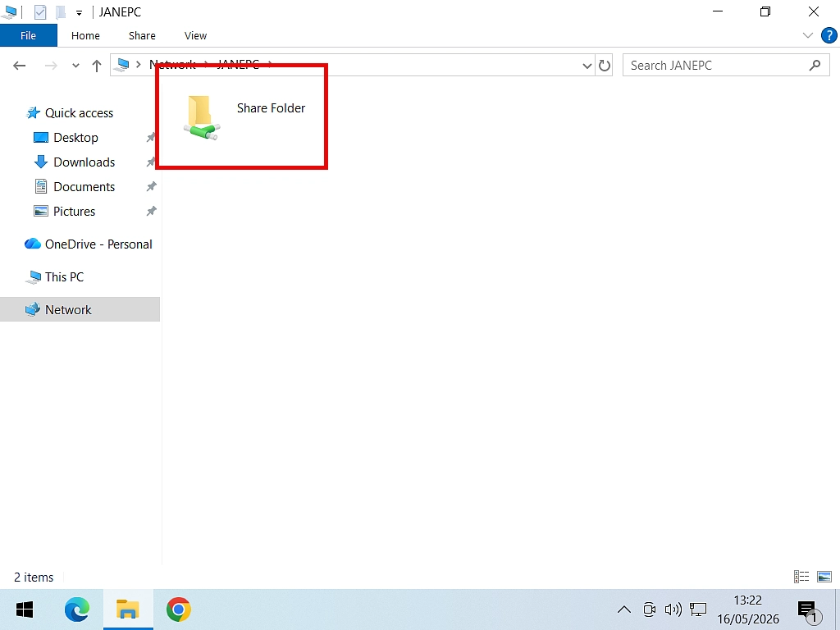Screen dimensions: 840x630
Task: Click the Share Folder name label
Action: point(271,107)
